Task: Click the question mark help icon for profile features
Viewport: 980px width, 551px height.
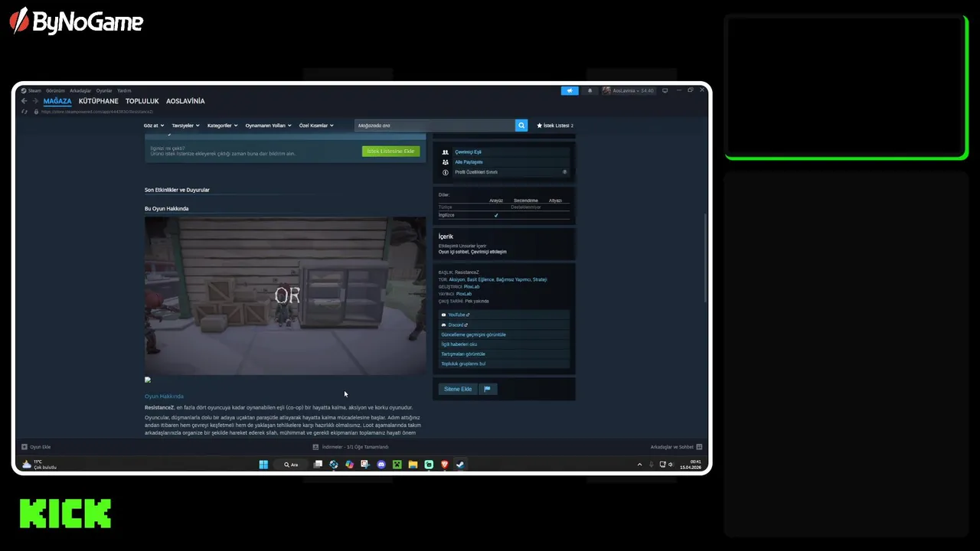Action: (x=565, y=172)
